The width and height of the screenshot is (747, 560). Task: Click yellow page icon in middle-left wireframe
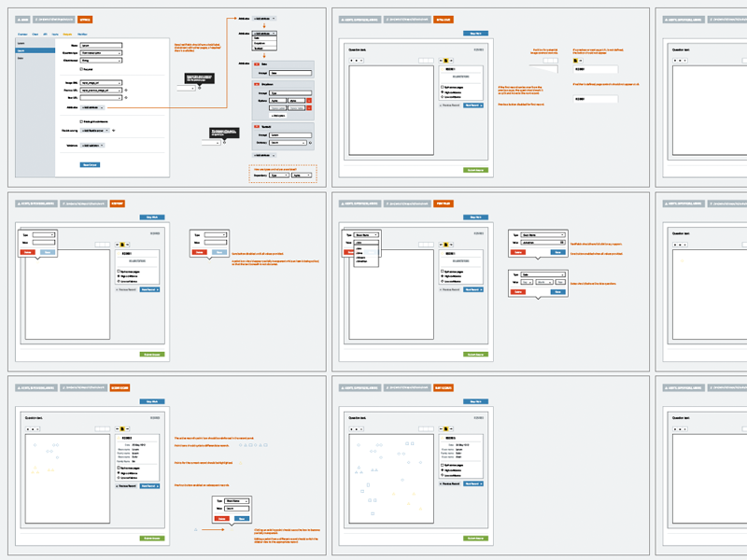pyautogui.click(x=122, y=245)
